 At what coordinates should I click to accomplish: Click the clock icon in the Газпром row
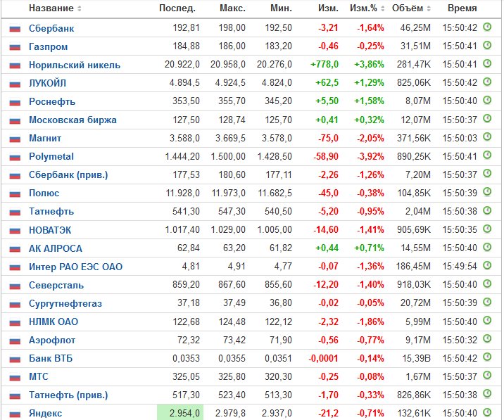tap(487, 45)
